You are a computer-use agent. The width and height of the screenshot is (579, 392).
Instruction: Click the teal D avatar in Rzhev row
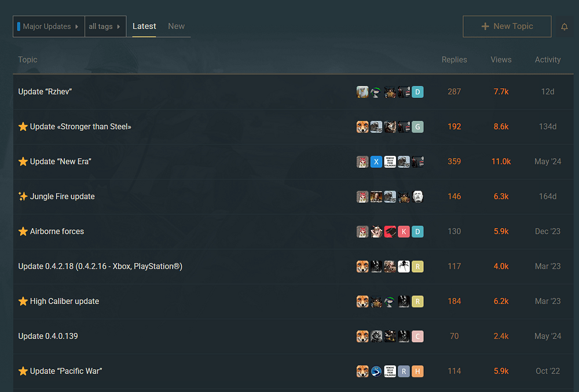[417, 91]
